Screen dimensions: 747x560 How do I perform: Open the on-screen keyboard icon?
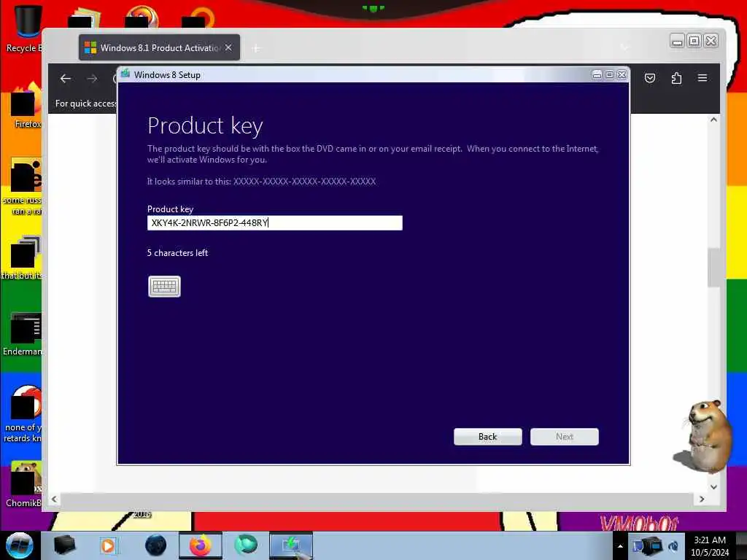[164, 286]
